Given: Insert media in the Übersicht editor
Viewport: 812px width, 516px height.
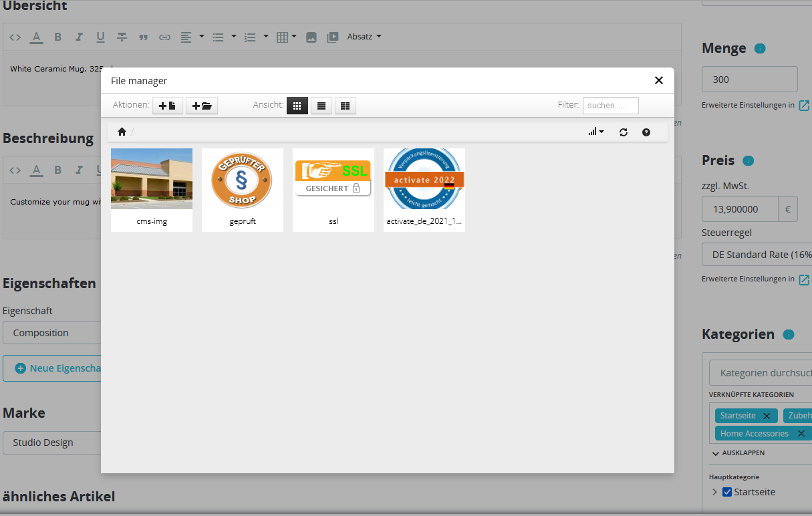Looking at the screenshot, I should click(332, 37).
